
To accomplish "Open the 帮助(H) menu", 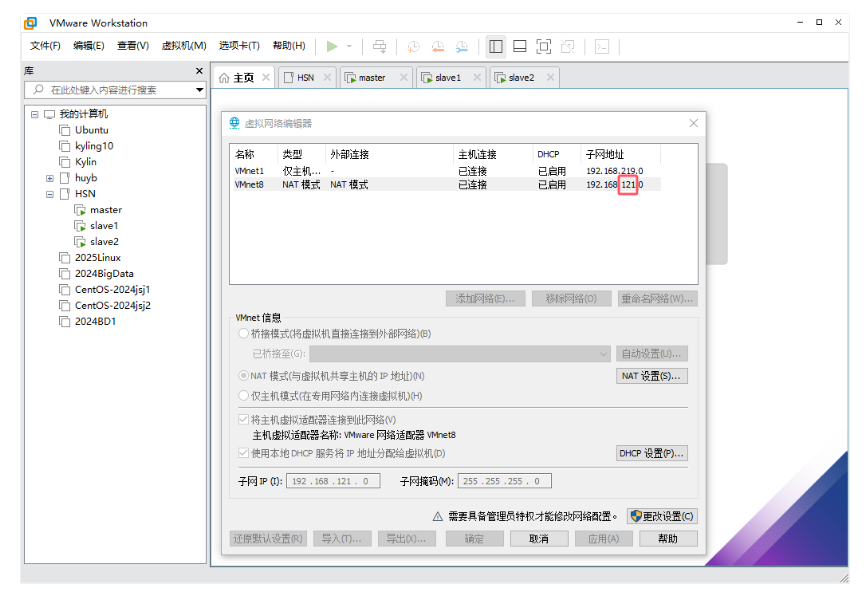I will click(x=289, y=46).
